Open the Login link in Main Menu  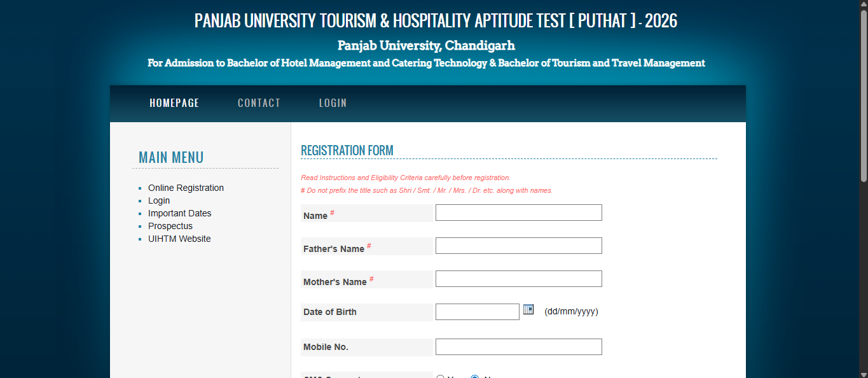pyautogui.click(x=159, y=200)
